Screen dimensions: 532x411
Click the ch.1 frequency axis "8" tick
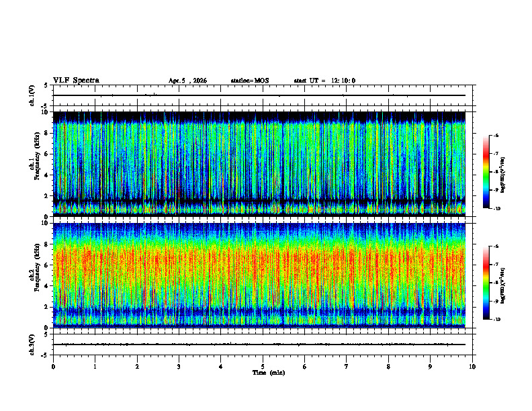click(x=47, y=133)
